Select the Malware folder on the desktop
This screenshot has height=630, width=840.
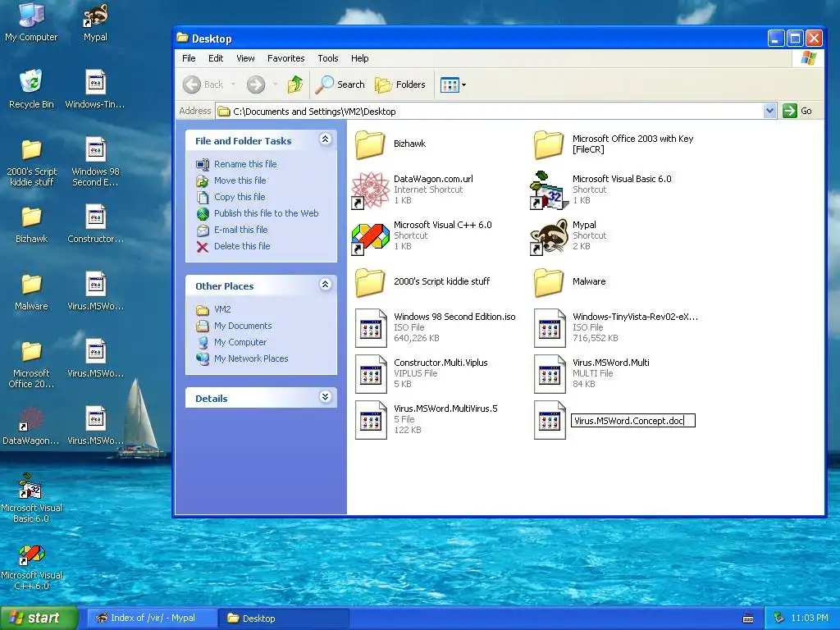pos(31,292)
